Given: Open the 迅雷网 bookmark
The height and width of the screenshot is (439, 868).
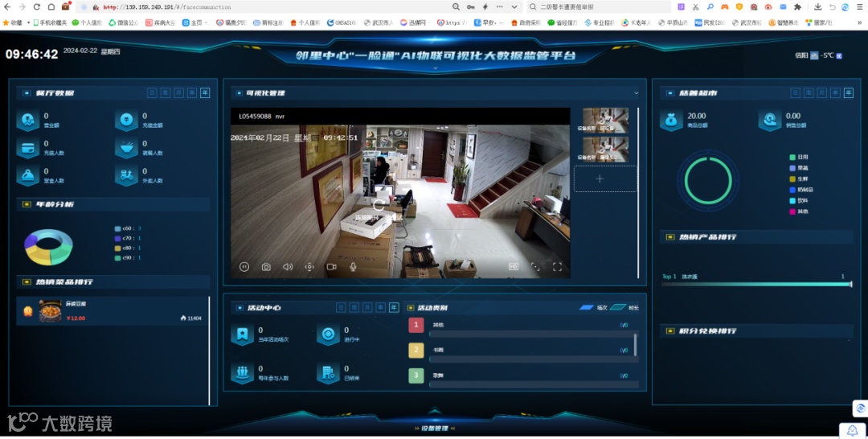Looking at the screenshot, I should coord(413,23).
